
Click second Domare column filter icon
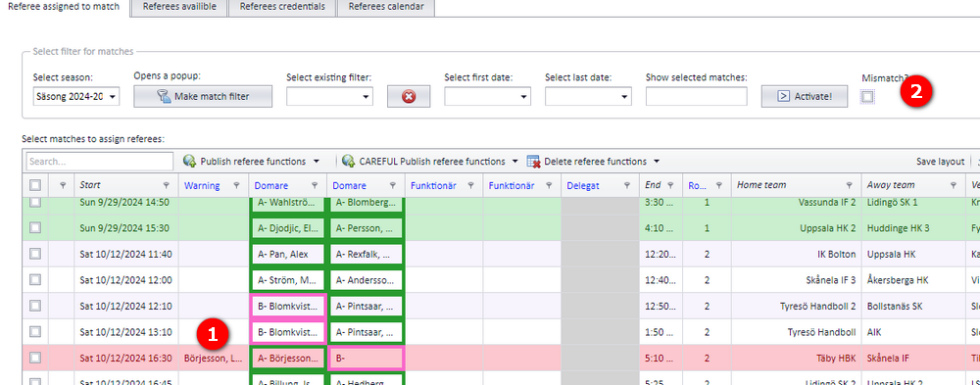click(392, 185)
